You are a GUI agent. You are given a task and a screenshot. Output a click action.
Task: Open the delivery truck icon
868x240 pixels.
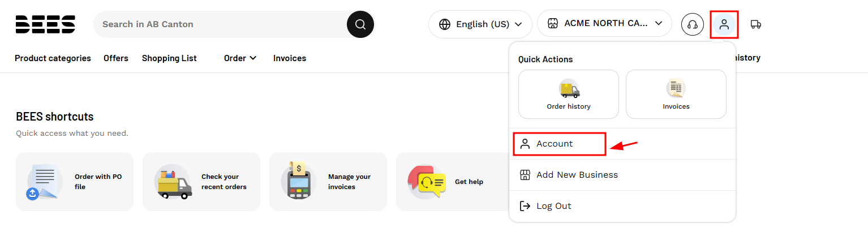(x=755, y=24)
